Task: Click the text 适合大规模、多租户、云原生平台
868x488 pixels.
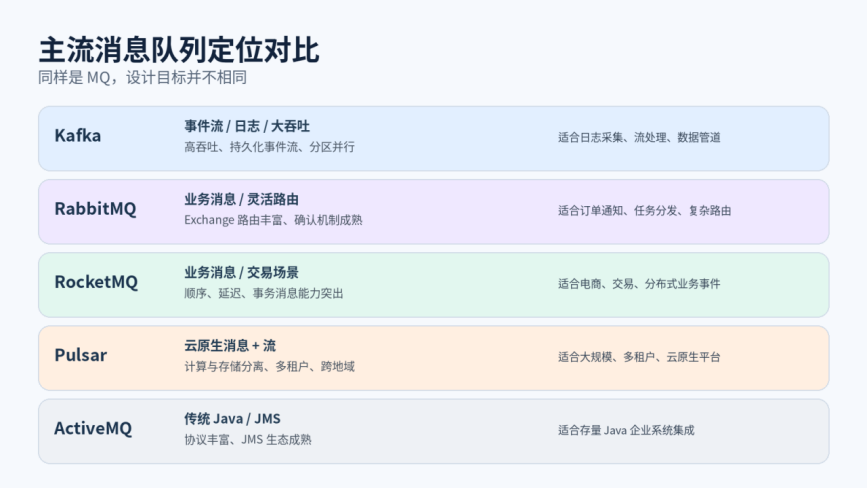Action: click(639, 357)
